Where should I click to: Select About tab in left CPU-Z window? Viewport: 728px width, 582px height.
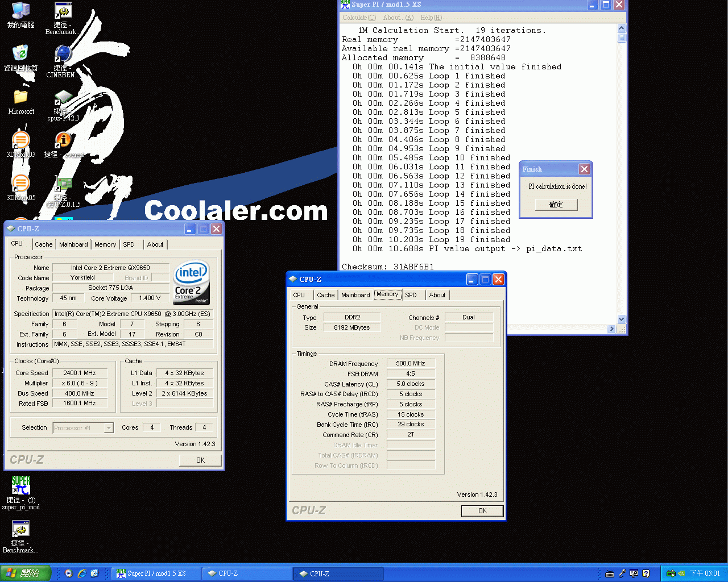pos(155,244)
